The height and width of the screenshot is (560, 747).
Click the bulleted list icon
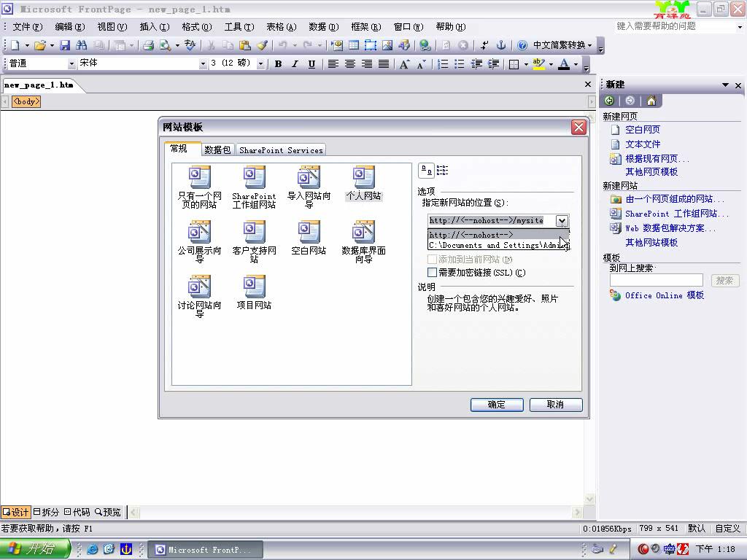(460, 64)
